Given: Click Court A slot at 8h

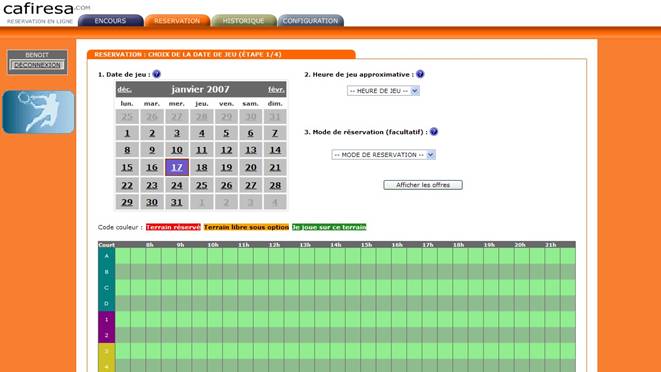Looking at the screenshot, I should pyautogui.click(x=153, y=256).
